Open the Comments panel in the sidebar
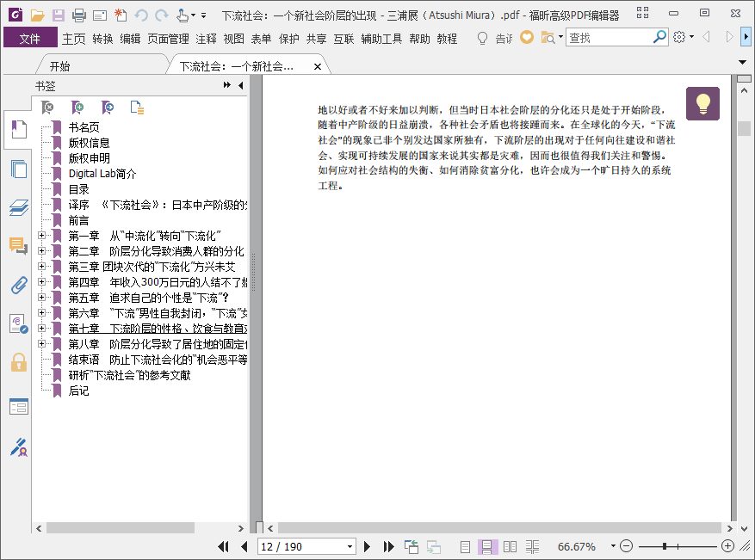 coord(19,246)
